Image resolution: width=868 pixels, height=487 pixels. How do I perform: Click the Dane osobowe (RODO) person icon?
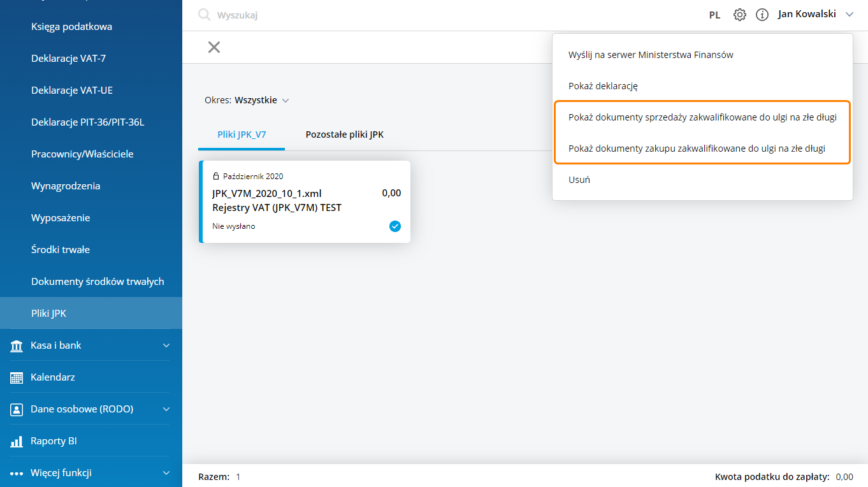pos(17,409)
